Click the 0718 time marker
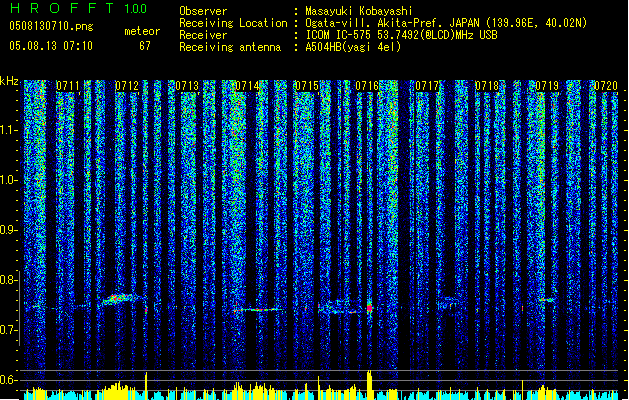 (487, 86)
